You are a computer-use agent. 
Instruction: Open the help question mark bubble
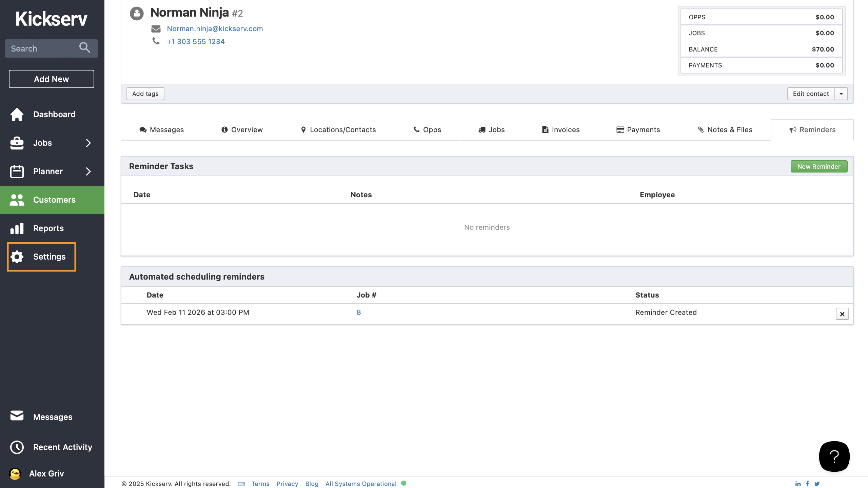pos(834,456)
